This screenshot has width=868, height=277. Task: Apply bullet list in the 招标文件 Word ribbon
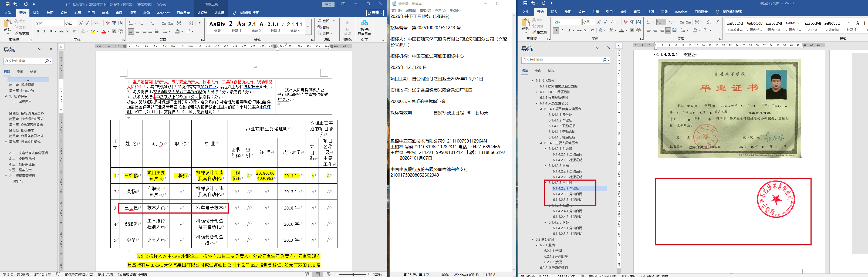(x=131, y=23)
